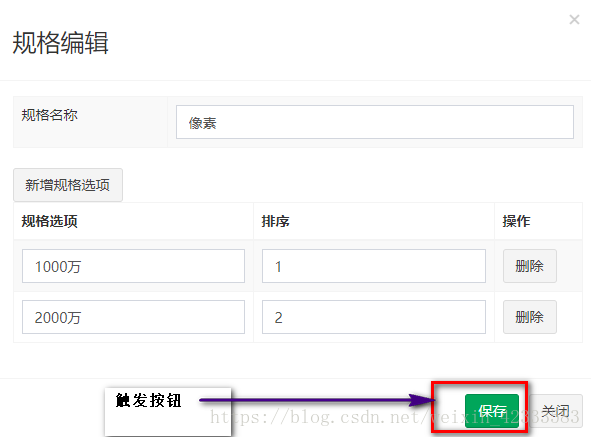Click the 规格名称 input field containing 像素
This screenshot has height=437, width=591.
click(x=375, y=122)
